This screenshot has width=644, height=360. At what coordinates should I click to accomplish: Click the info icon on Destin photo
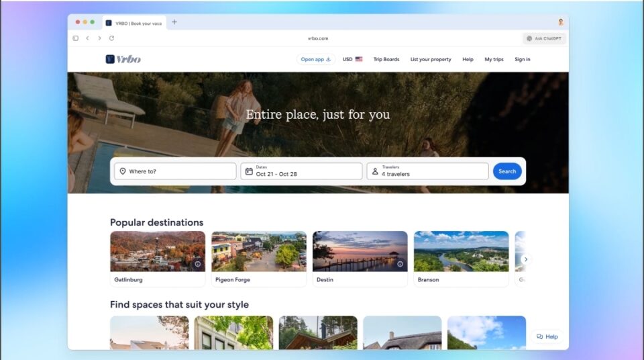tap(400, 264)
